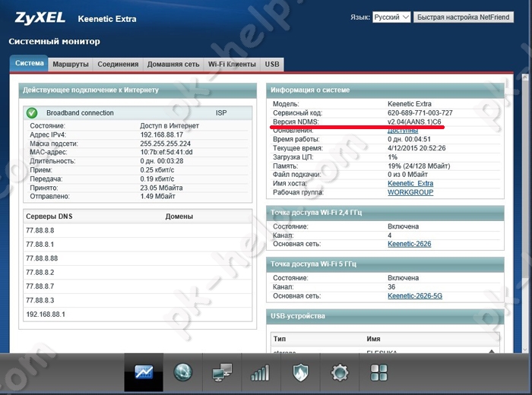The width and height of the screenshot is (532, 395).
Task: Click the DNS server 77.88.8.8 row
Action: pos(138,231)
